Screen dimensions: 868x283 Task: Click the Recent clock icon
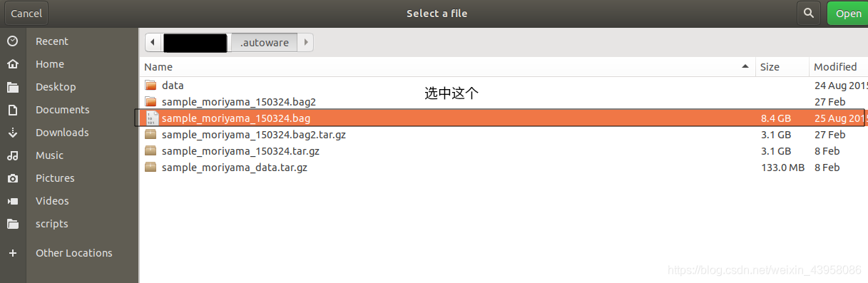(x=12, y=41)
